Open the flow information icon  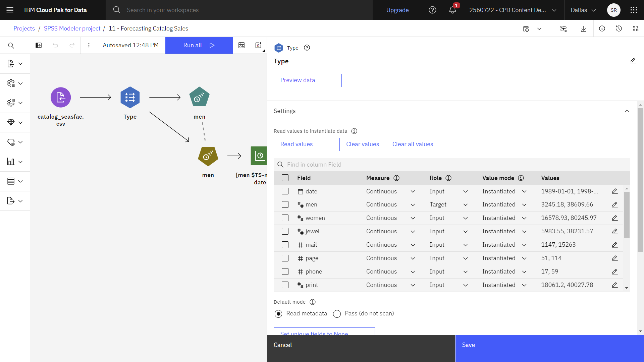[x=602, y=29]
